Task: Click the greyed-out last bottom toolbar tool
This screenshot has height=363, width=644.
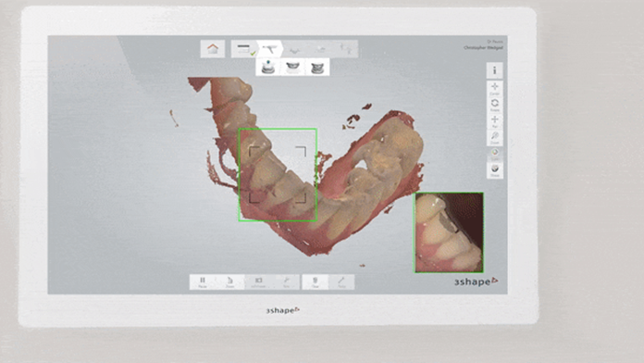Action: [x=341, y=282]
